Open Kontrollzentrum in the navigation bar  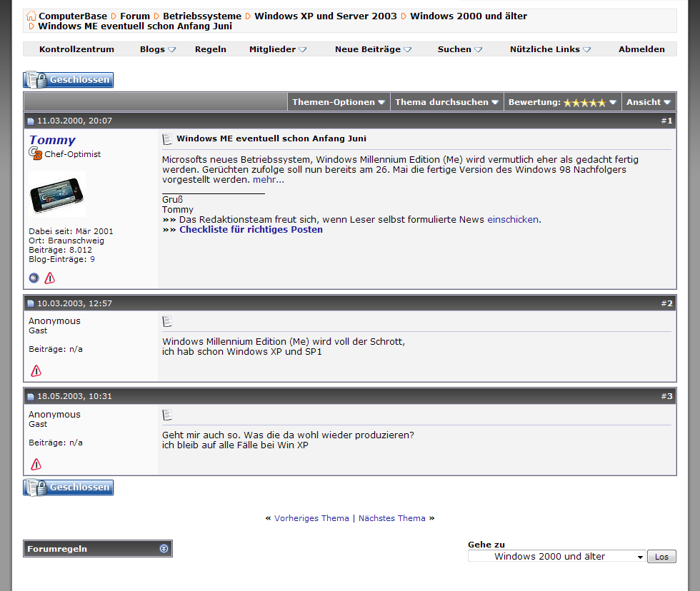click(77, 49)
